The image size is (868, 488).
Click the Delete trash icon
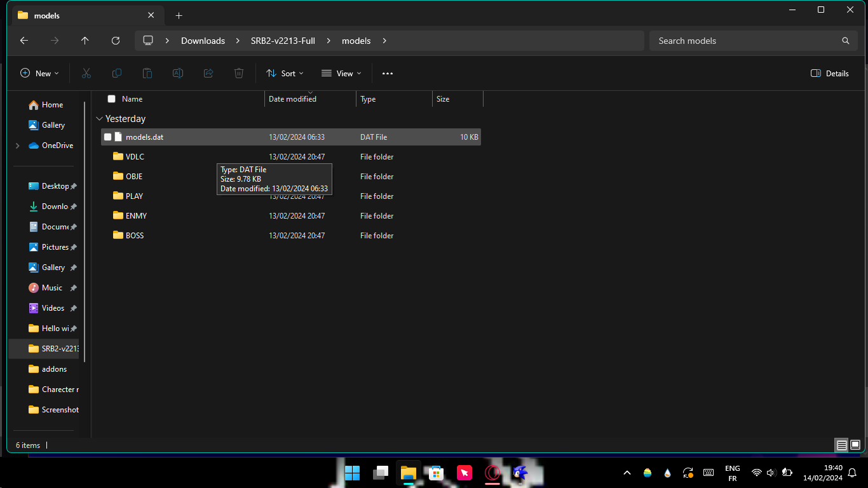(x=239, y=73)
